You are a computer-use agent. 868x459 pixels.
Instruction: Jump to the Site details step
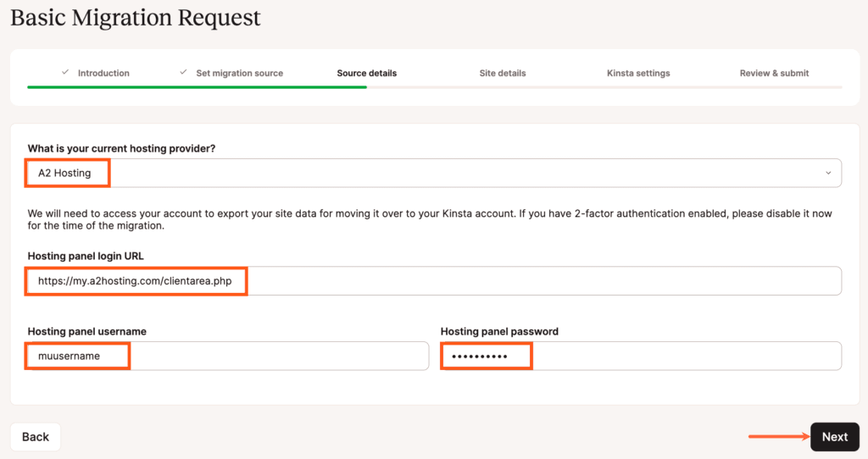(x=502, y=74)
